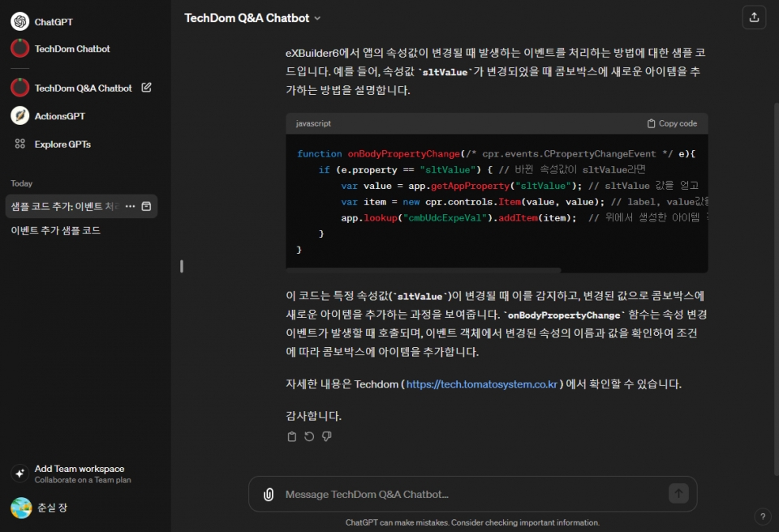Click the send message arrow button
Viewport: 779px width, 532px height.
click(x=678, y=493)
